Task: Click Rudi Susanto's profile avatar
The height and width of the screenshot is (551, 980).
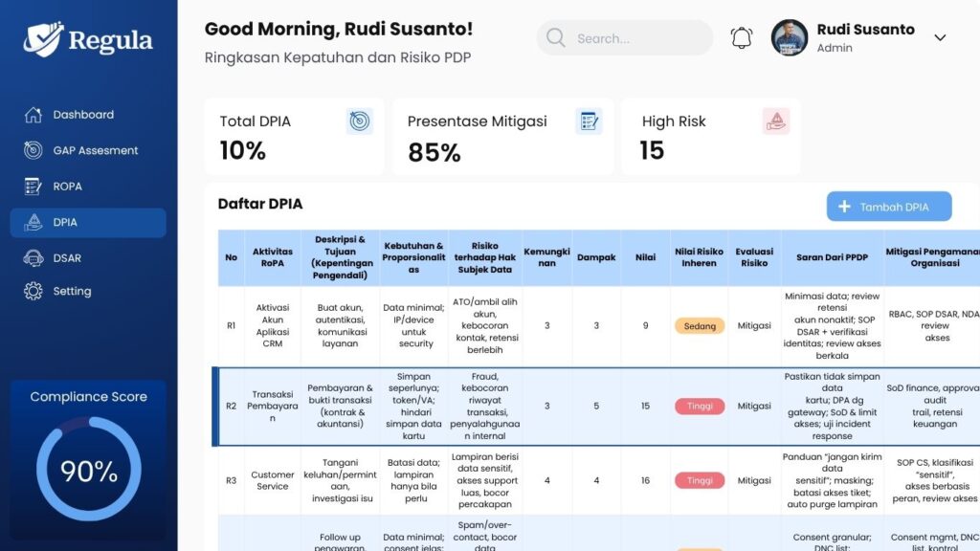Action: 789,37
